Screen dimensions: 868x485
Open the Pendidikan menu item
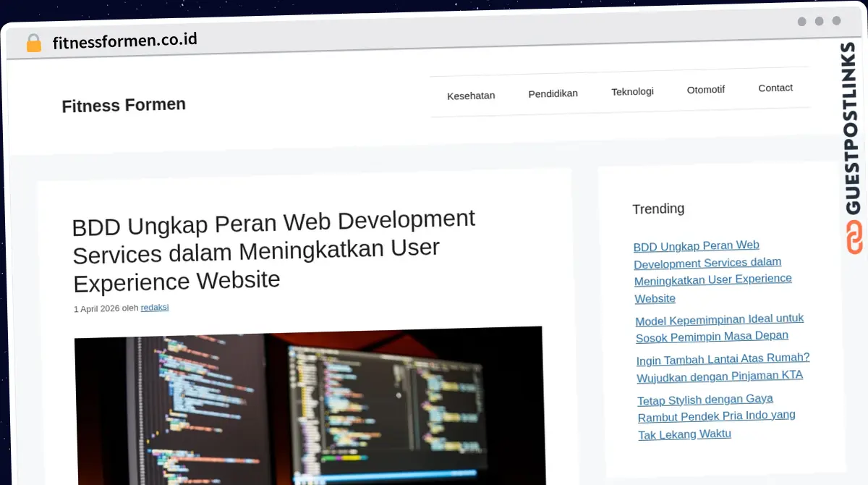[553, 93]
